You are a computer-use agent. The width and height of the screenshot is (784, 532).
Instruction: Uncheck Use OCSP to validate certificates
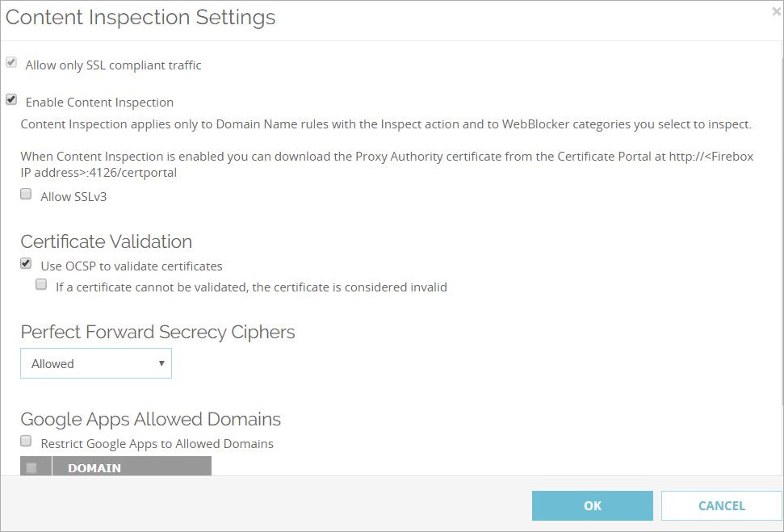tap(27, 264)
